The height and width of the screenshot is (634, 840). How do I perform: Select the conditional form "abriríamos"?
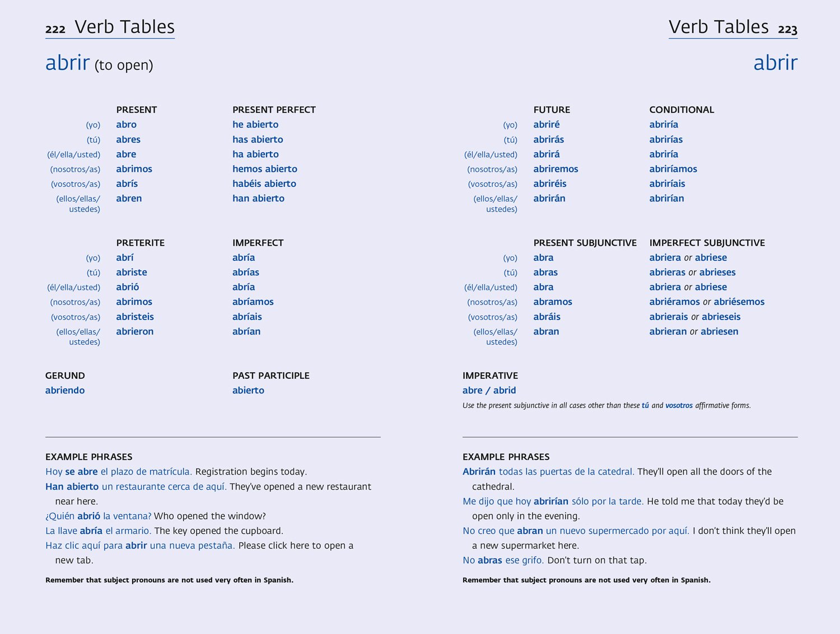pos(673,169)
